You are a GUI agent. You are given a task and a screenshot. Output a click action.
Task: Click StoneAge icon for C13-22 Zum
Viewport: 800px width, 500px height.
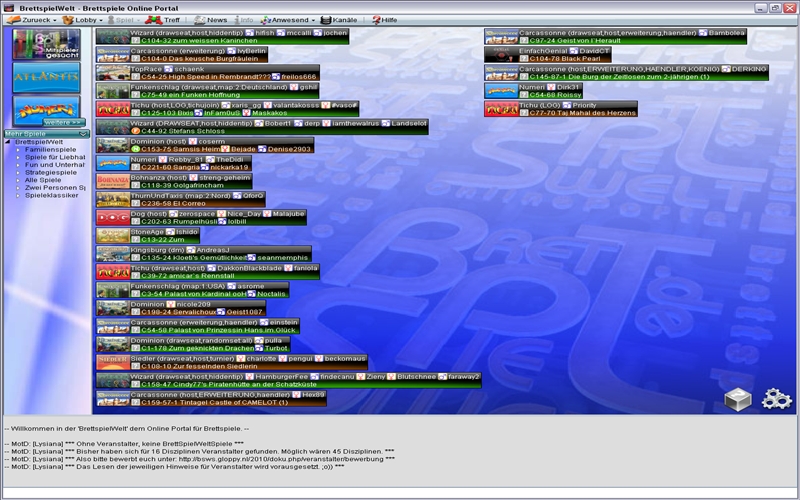coord(113,236)
